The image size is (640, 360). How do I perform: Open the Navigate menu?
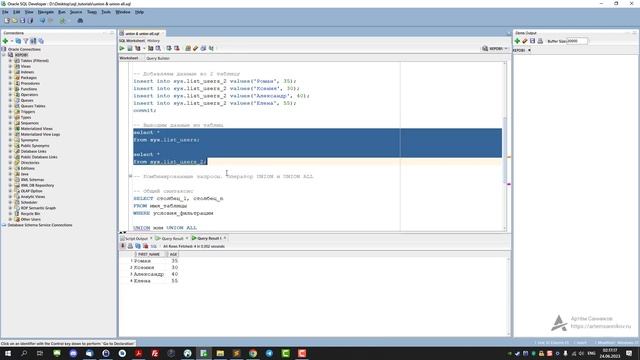46,12
